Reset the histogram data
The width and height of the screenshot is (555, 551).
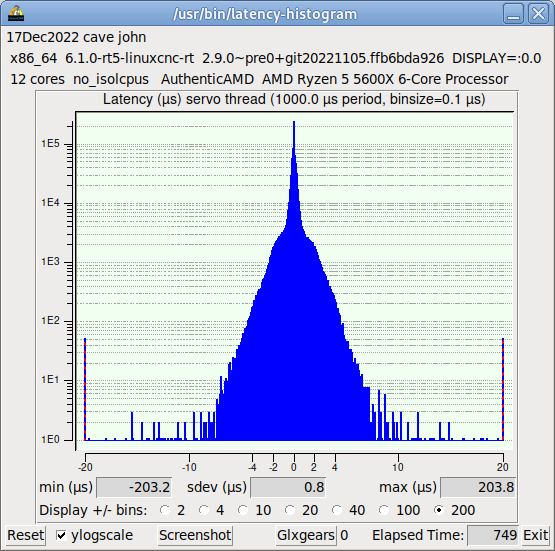(26, 535)
